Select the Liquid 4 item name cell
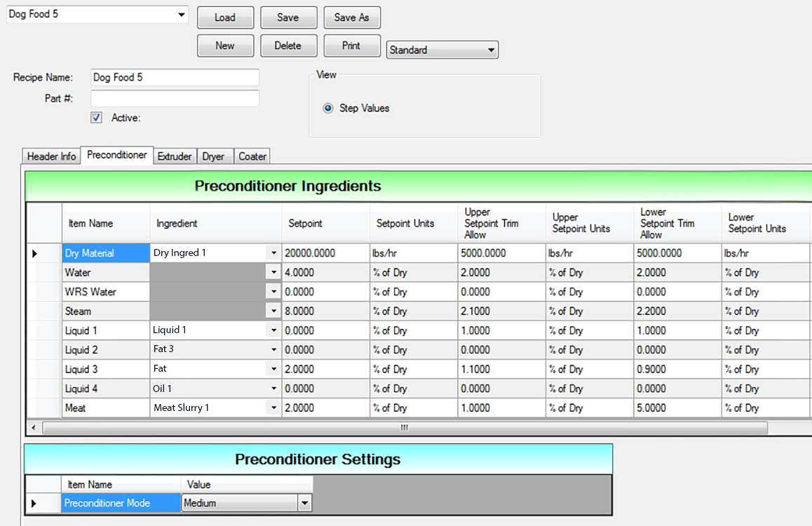 click(x=106, y=389)
